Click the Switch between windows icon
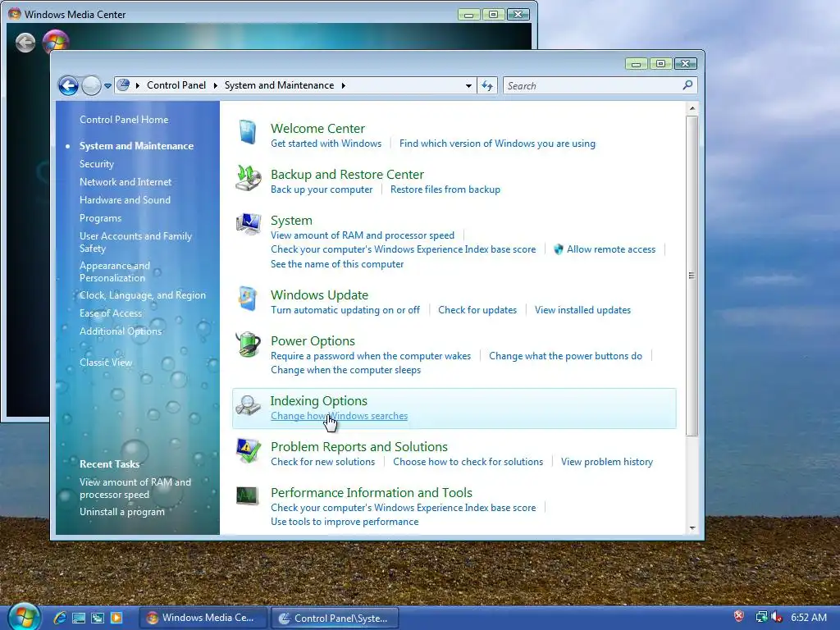 coord(98,618)
